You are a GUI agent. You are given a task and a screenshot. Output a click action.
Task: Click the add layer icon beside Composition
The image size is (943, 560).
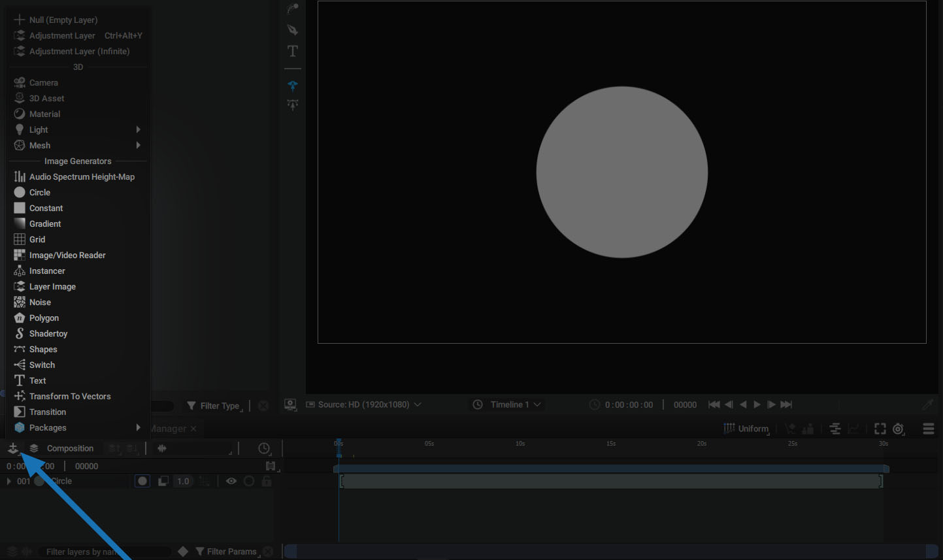coord(12,448)
